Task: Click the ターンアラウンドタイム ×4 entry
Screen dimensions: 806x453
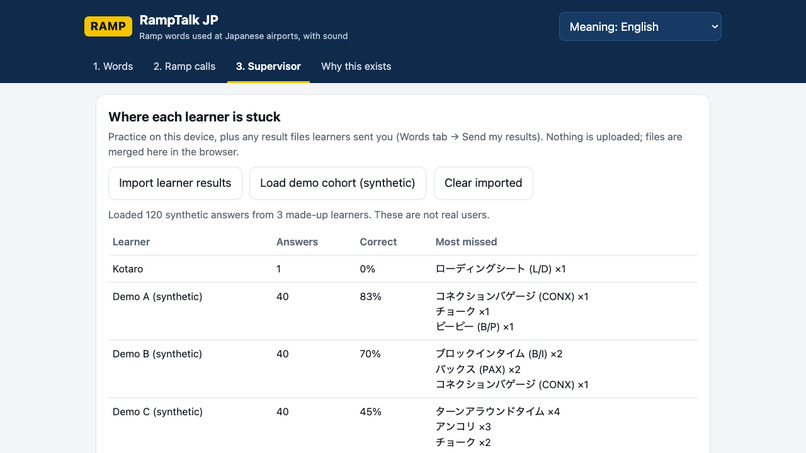Action: [x=498, y=412]
